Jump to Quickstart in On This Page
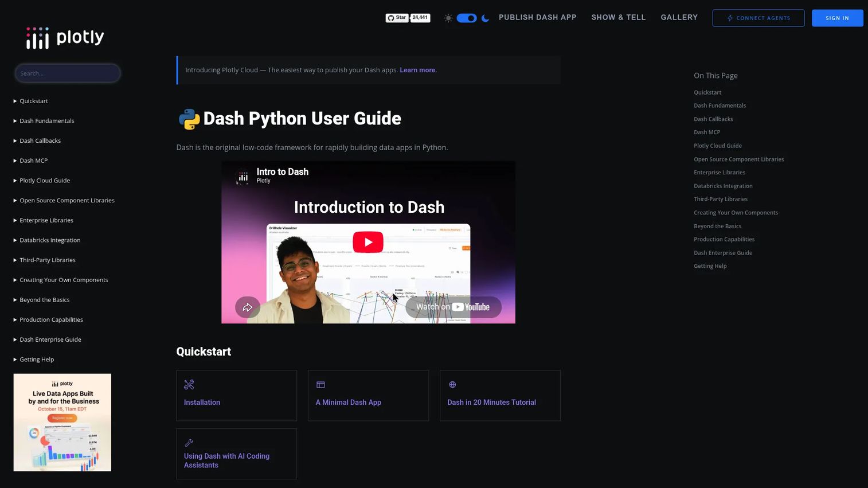Viewport: 868px width, 488px height. click(707, 92)
